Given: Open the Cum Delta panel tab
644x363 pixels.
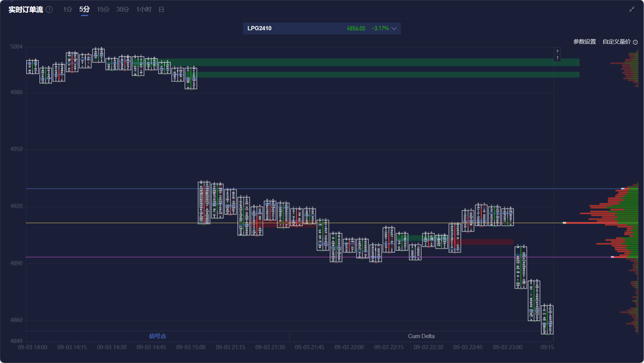Looking at the screenshot, I should [421, 336].
